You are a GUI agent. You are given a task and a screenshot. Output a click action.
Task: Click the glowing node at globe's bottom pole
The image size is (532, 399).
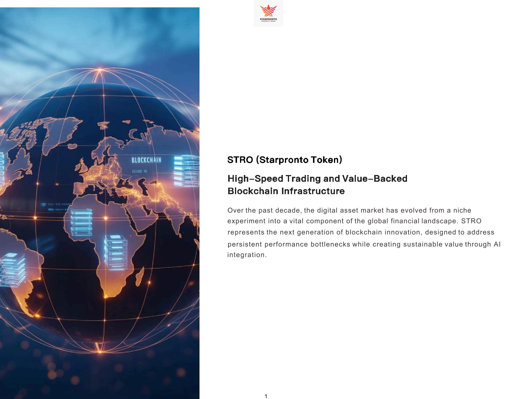point(100,351)
